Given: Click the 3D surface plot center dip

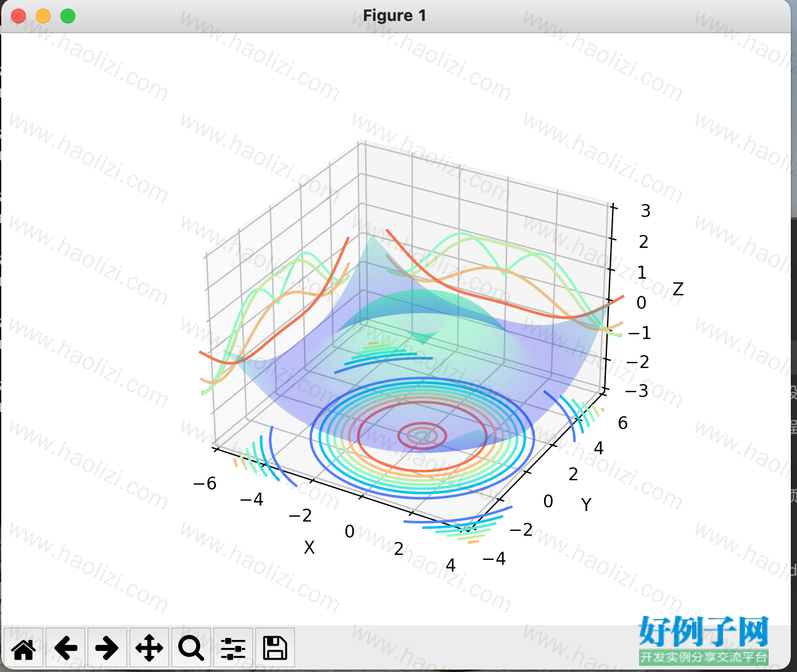Looking at the screenshot, I should 422,338.
